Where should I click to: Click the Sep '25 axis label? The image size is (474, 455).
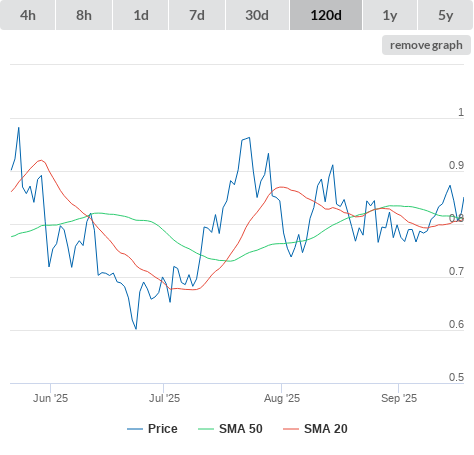click(x=399, y=398)
